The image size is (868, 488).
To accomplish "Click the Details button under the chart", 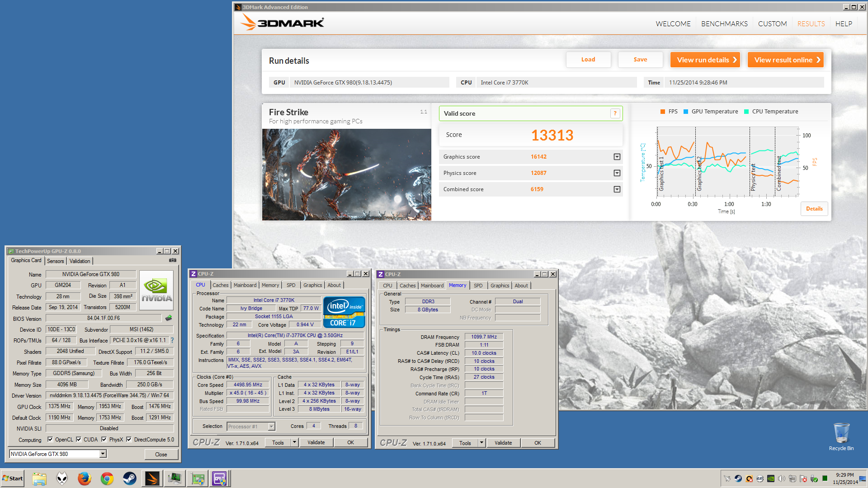I will [814, 209].
